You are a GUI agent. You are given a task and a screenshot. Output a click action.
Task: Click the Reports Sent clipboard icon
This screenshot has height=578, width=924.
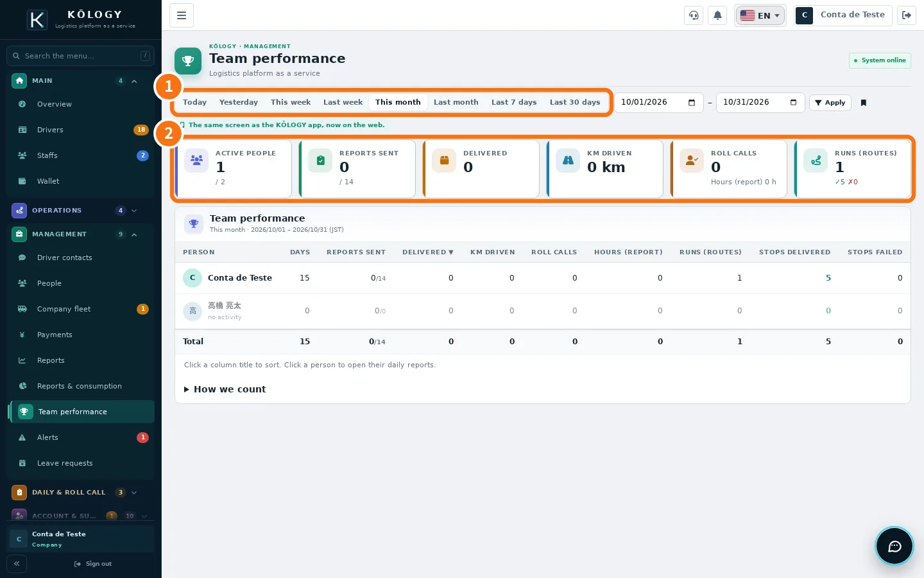[320, 160]
